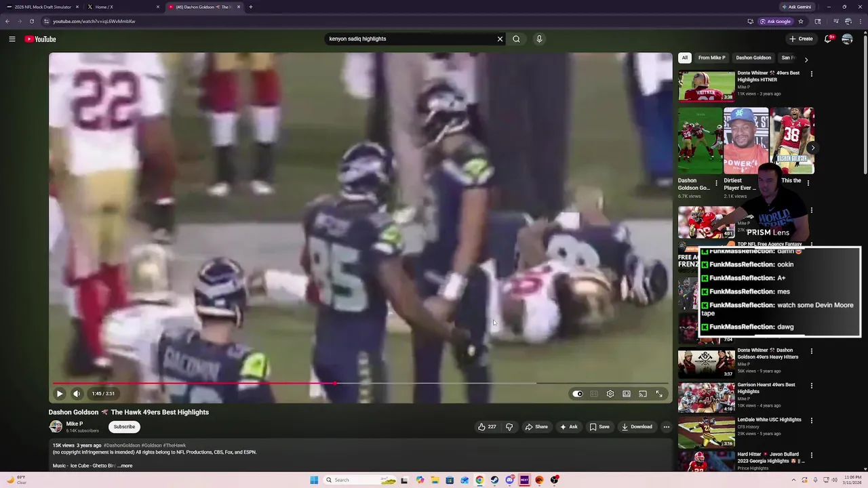The image size is (868, 488).
Task: Open Donte Whitner 49ers Best Highlights thumbnail
Action: click(x=707, y=85)
